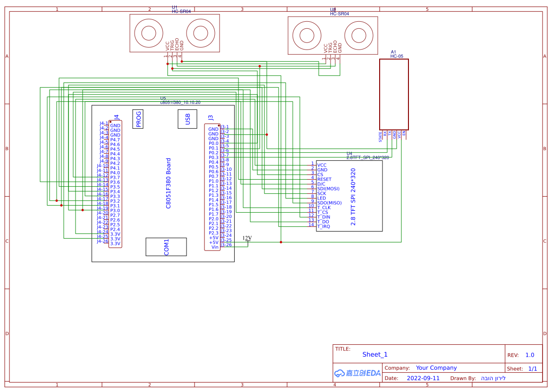This screenshot has height=392, width=552.
Task: Click the Sheet_1 title text
Action: click(x=374, y=354)
